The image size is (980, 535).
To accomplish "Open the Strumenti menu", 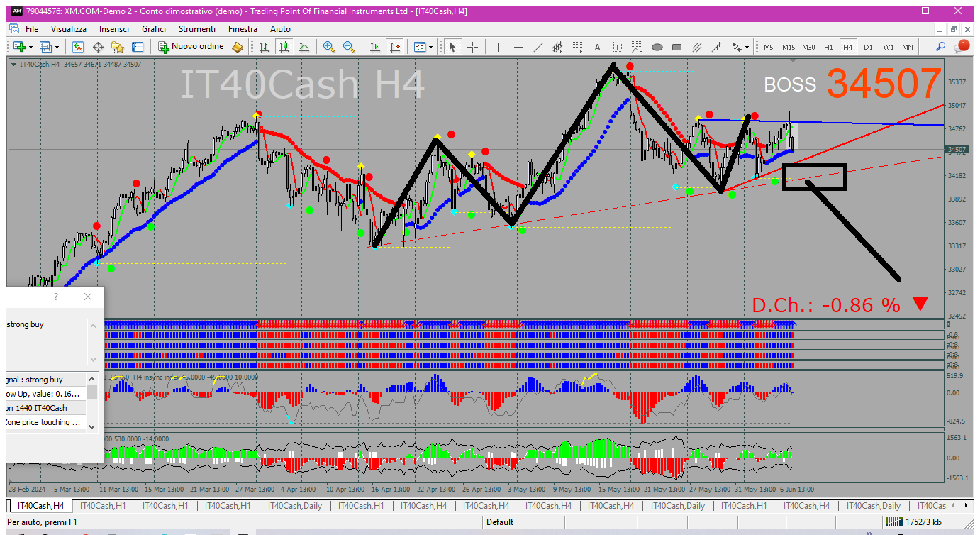I will [x=197, y=29].
